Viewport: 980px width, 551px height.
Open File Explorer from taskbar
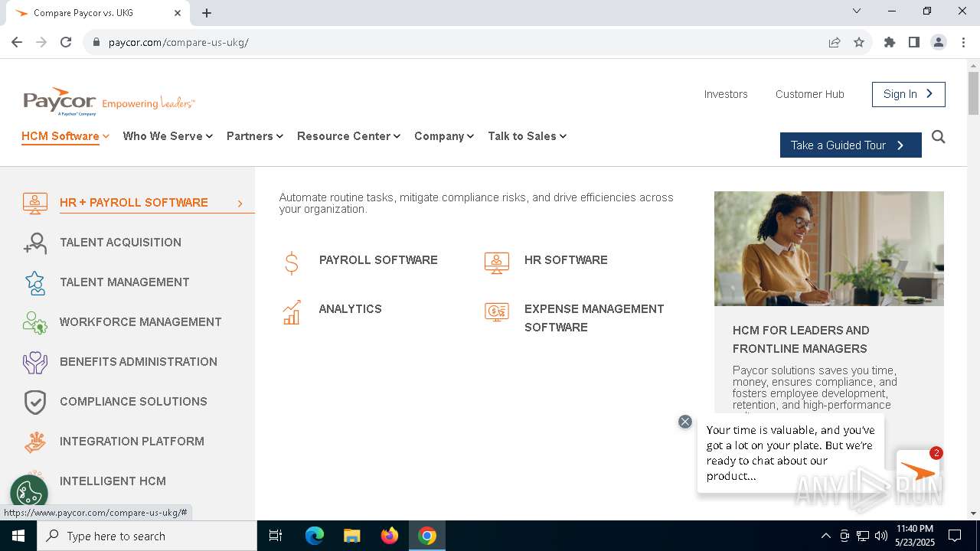351,536
